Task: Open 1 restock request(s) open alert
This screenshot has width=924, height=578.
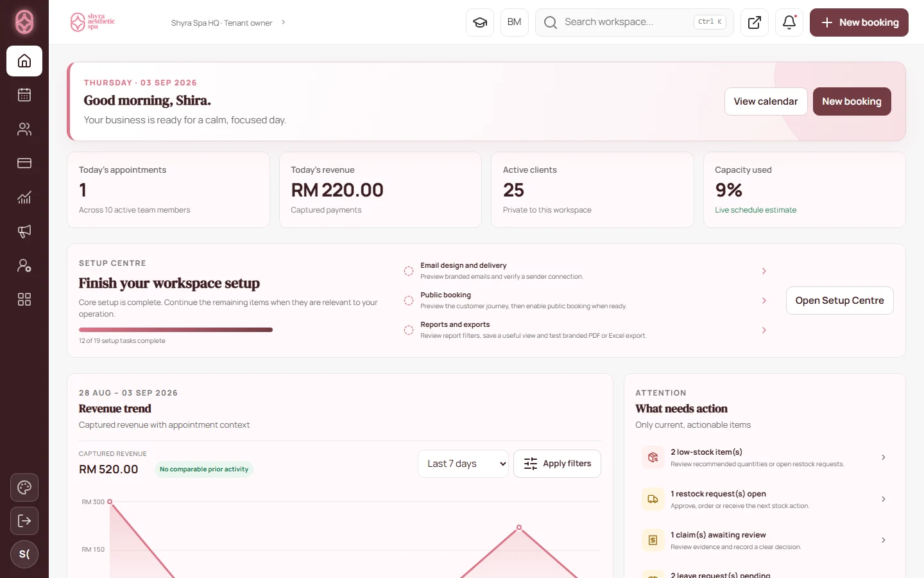Action: pos(764,499)
